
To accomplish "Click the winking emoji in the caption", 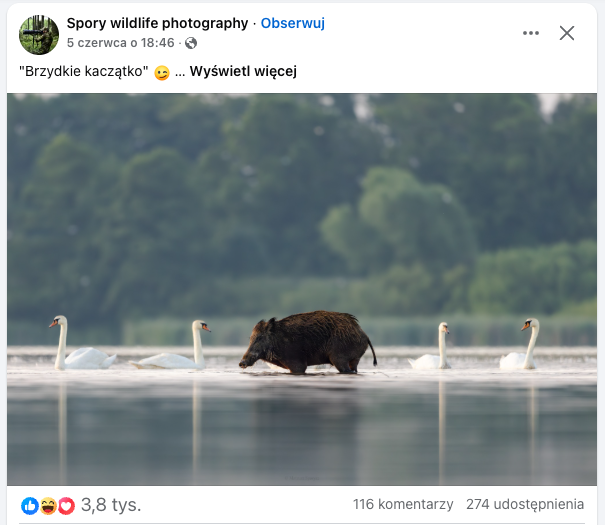I will (x=162, y=72).
